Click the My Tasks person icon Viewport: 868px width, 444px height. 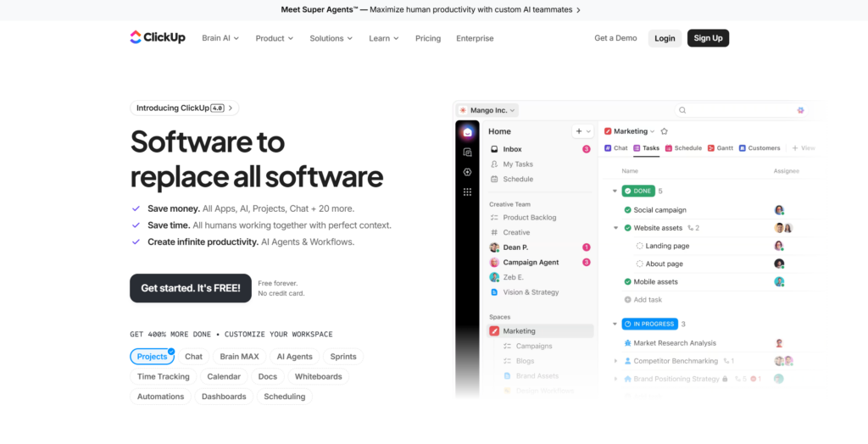point(494,164)
